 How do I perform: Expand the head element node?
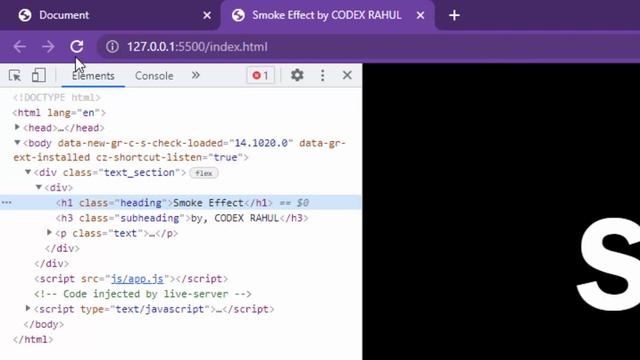click(17, 127)
